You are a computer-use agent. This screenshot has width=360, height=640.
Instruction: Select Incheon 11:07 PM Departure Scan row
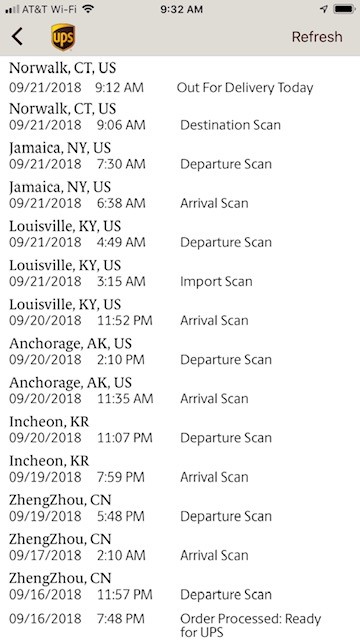[x=180, y=430]
